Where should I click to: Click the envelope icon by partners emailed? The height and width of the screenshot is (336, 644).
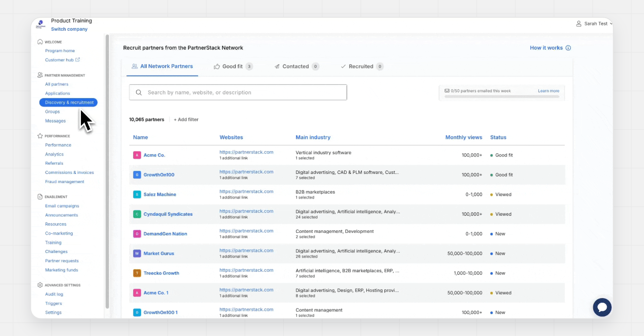click(447, 91)
